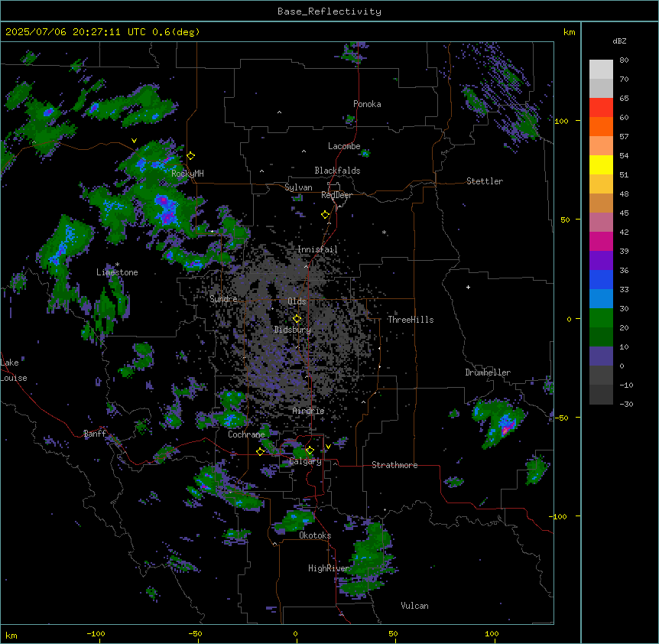The image size is (659, 644).
Task: Click the -30 value on the dBZ scale
Action: (x=626, y=405)
